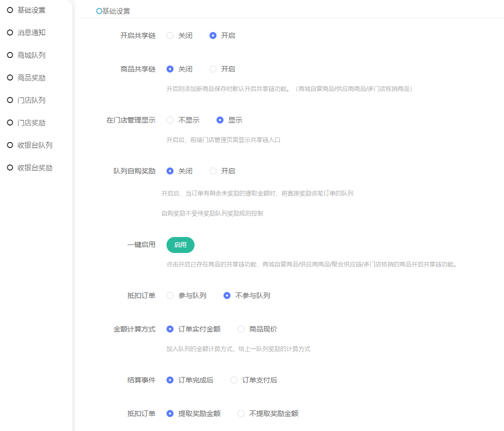Open 收银台队列 in the sidebar
Screen dimensions: 504x431
point(34,145)
